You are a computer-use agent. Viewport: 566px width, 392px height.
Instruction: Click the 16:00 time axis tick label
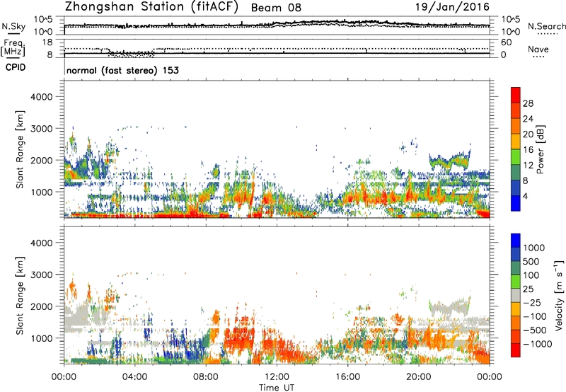pyautogui.click(x=348, y=377)
